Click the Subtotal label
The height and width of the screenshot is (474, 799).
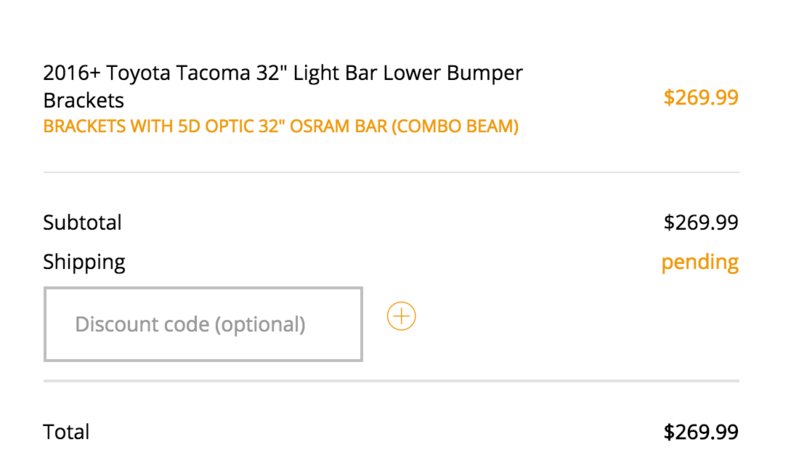click(83, 222)
